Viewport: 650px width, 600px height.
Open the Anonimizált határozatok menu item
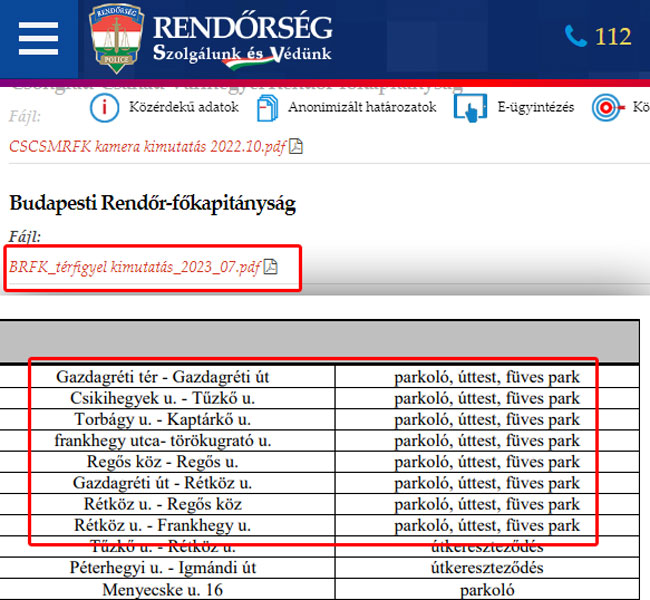pos(362,107)
